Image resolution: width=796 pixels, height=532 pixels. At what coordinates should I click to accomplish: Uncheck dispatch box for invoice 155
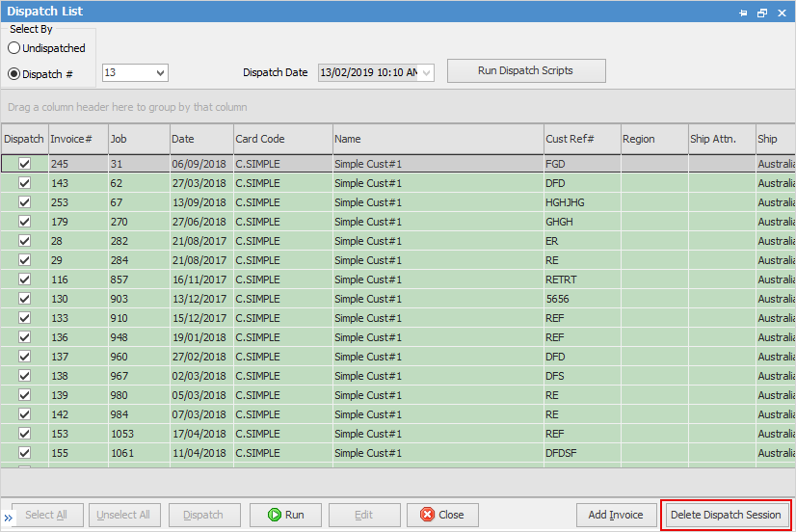(x=24, y=453)
